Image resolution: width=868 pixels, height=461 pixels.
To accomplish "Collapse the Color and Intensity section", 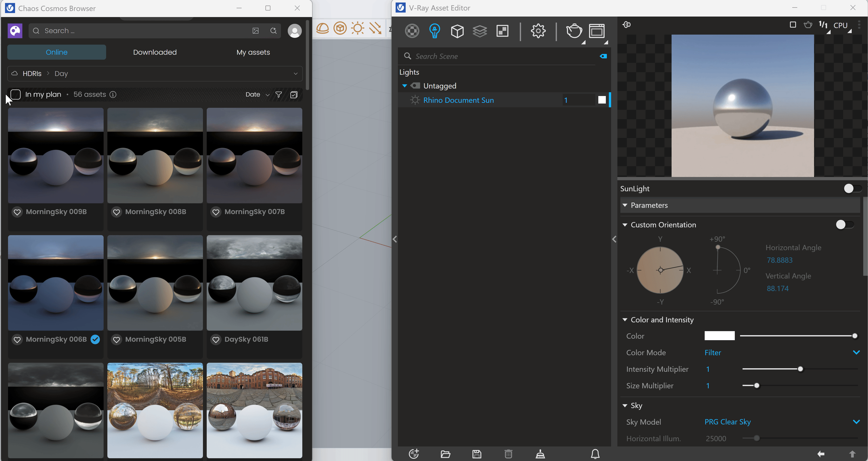I will [x=625, y=320].
